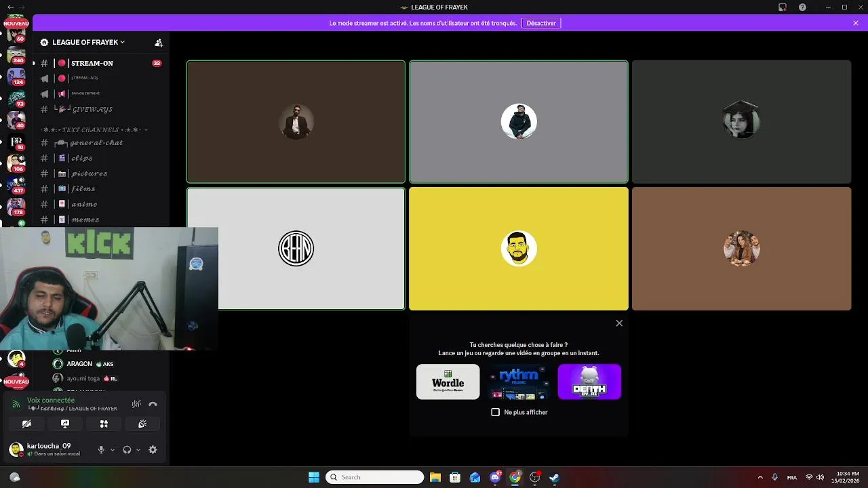This screenshot has height=488, width=868.
Task: Select the BEHN logo participant tile
Action: (x=296, y=249)
